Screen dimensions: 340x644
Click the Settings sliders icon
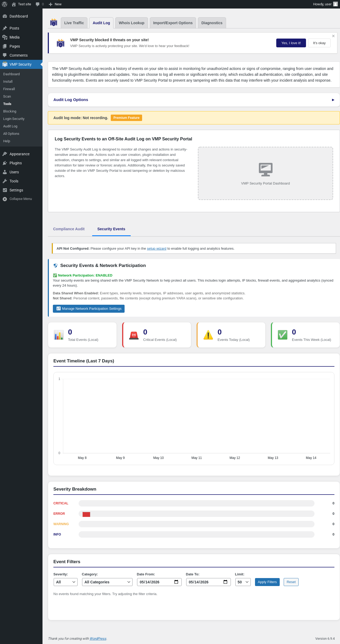click(x=5, y=190)
